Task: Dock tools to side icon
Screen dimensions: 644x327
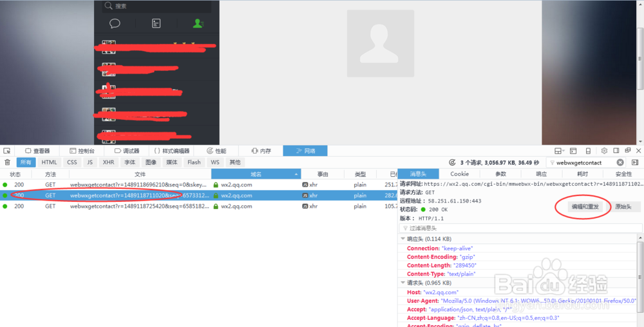Action: [x=616, y=151]
